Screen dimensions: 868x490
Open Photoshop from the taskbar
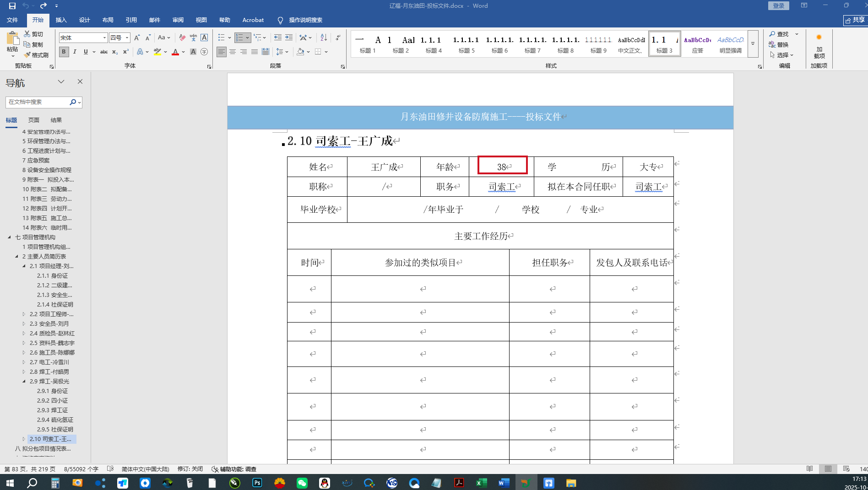click(257, 483)
